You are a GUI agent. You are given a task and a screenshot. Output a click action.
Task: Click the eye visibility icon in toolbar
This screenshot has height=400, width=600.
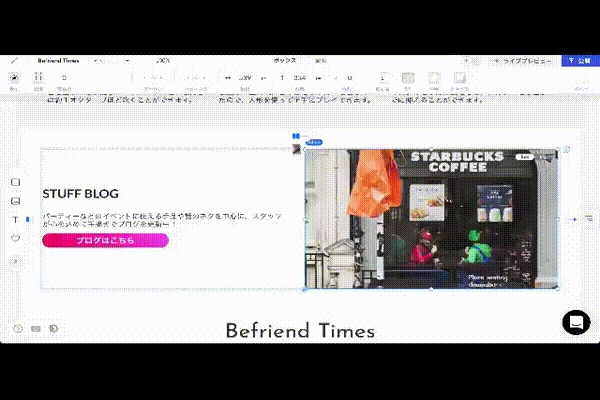[14, 78]
